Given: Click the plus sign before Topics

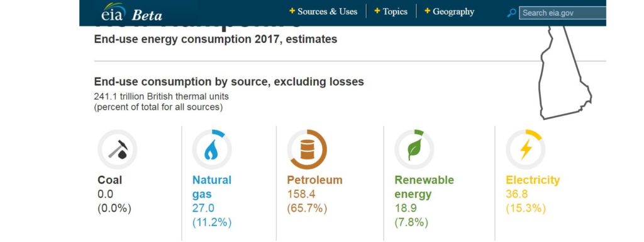Looking at the screenshot, I should (377, 11).
